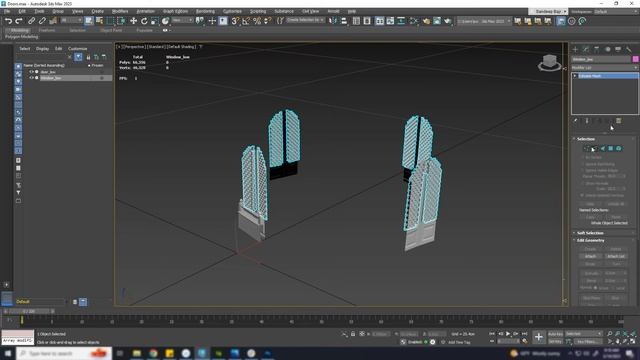Open the Rendering menu
The width and height of the screenshot is (640, 360).
(205, 11)
